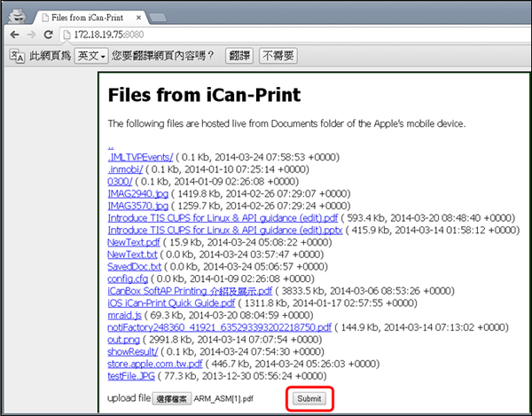Open the testFile.JPG link
Screen dimensions: 532x416
pos(131,376)
